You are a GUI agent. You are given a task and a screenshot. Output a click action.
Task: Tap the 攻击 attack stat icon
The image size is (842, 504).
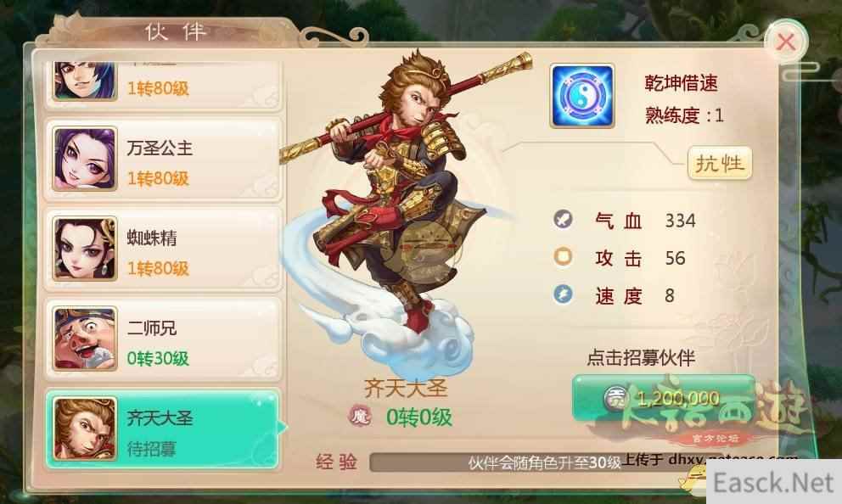(x=563, y=256)
